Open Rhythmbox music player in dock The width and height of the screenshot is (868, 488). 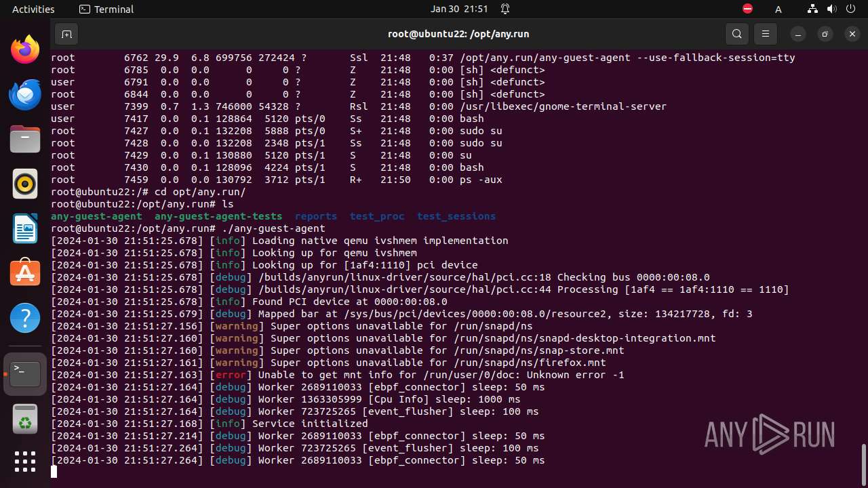(x=25, y=184)
